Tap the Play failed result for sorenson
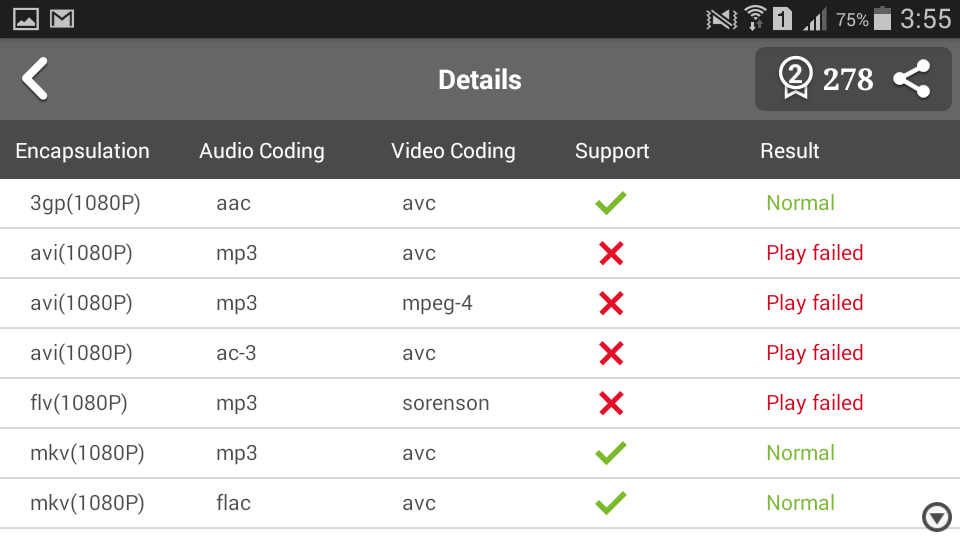The height and width of the screenshot is (540, 960). point(815,403)
